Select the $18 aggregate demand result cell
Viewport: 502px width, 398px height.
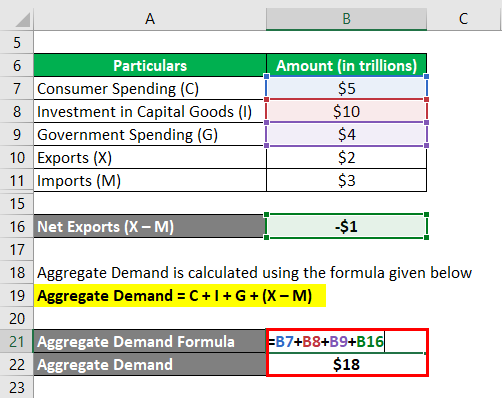(x=346, y=364)
